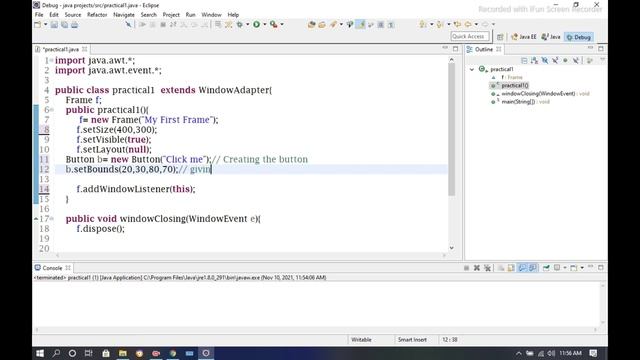
Task: Collapse the practical1 class node in Outline
Action: 472,69
